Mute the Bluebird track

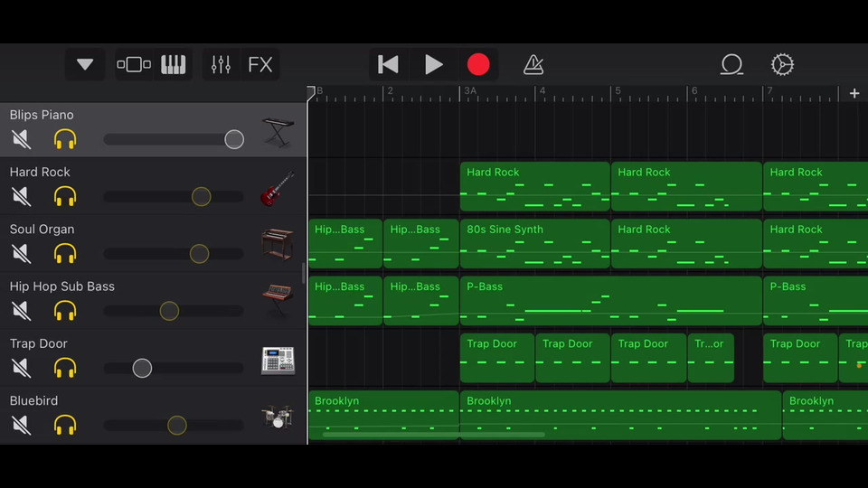point(21,425)
